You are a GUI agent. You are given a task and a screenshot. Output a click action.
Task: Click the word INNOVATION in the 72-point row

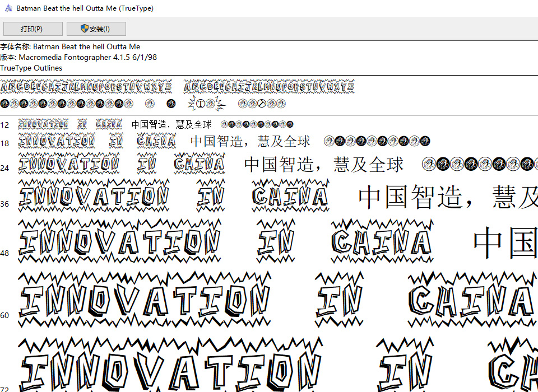pyautogui.click(x=170, y=365)
